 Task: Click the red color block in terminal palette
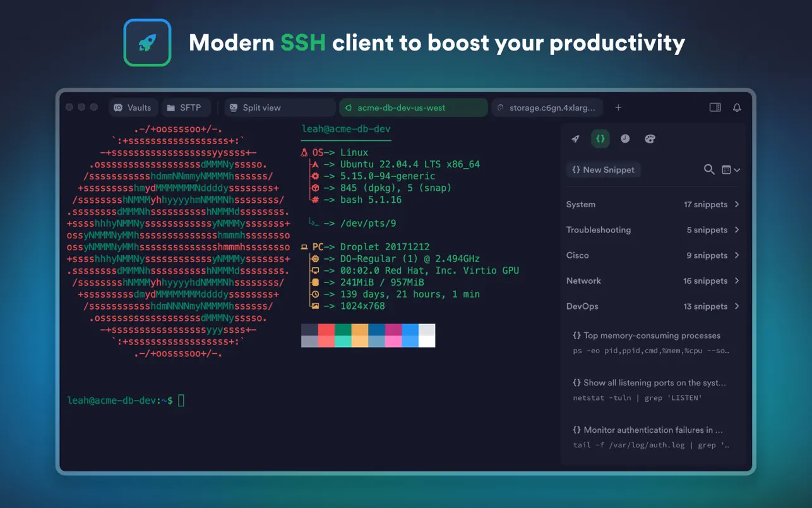click(x=326, y=330)
